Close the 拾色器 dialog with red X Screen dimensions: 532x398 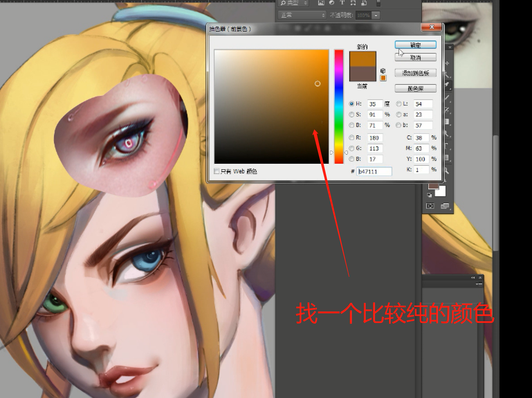coord(431,27)
